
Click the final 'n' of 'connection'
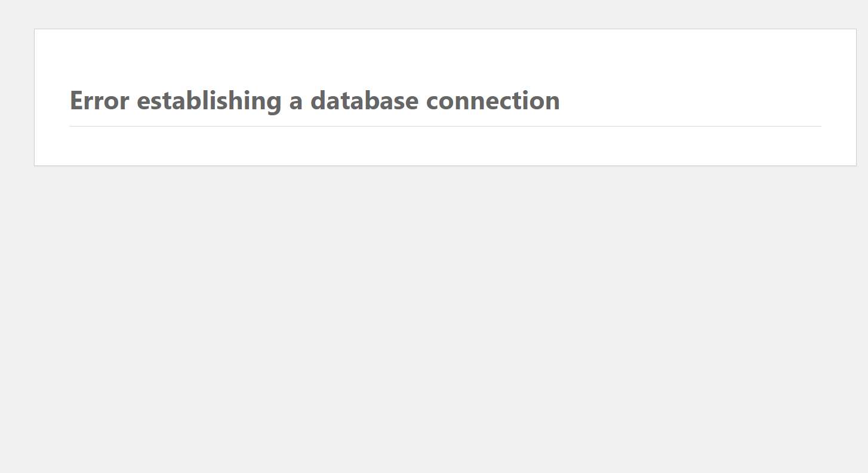[x=553, y=103]
